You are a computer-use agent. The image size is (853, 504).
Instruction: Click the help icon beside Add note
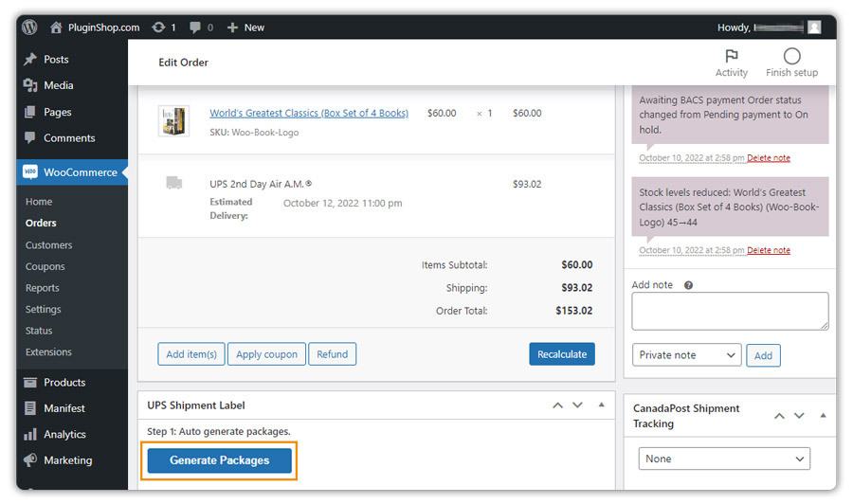pyautogui.click(x=688, y=285)
